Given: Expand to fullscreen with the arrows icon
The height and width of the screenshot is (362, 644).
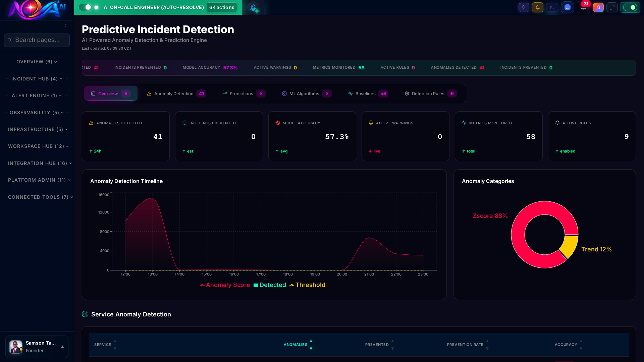Looking at the screenshot, I should (612, 7).
